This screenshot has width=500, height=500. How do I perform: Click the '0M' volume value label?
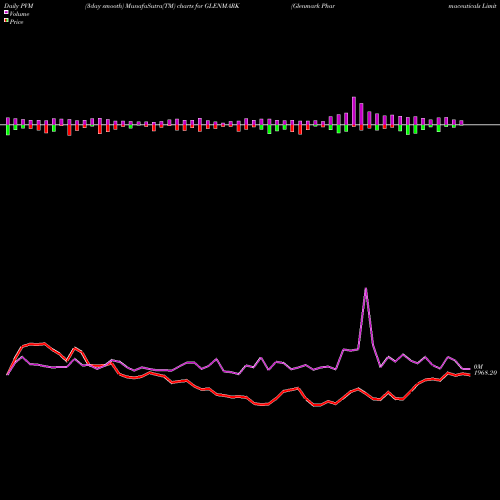coord(478,367)
